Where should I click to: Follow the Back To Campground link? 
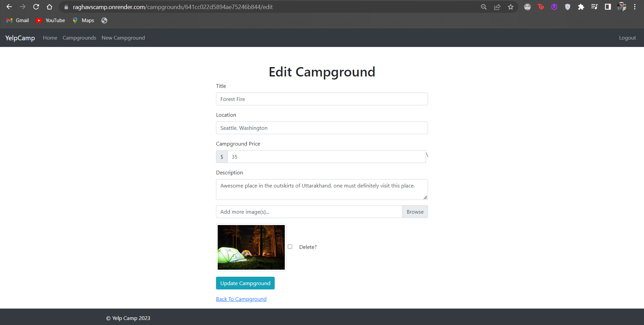pos(241,299)
